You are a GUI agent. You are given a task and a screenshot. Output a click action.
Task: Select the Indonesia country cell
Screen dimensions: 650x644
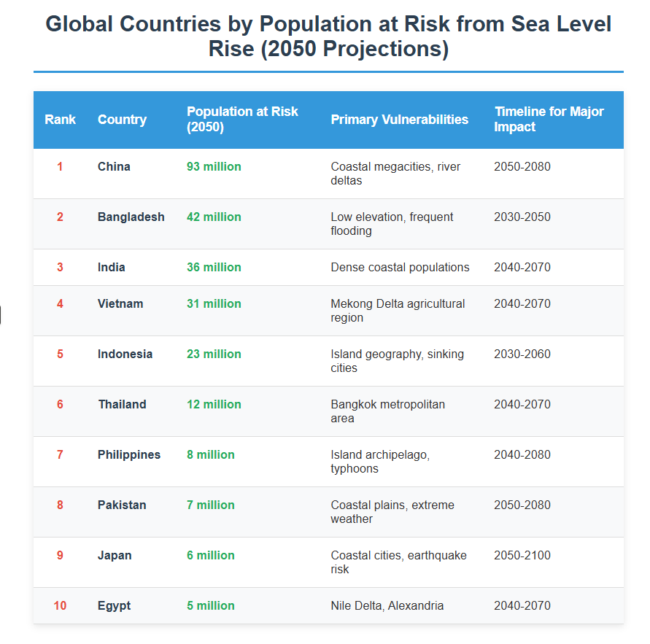125,354
